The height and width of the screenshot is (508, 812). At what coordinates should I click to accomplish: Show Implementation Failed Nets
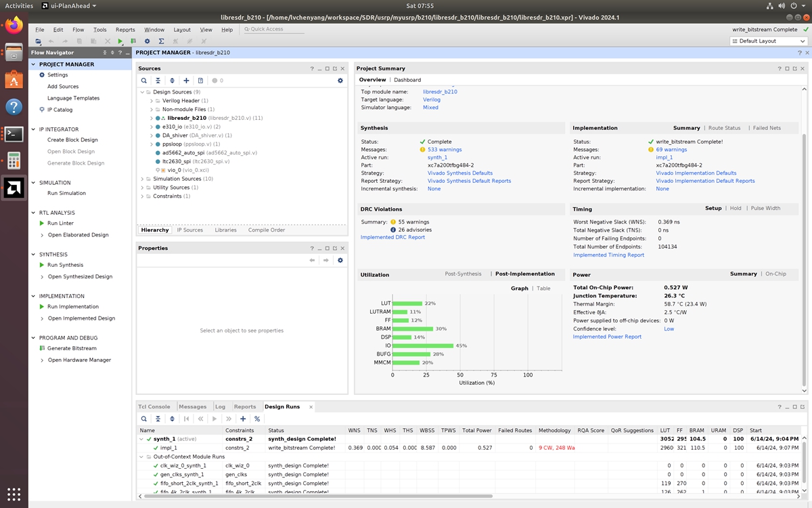pyautogui.click(x=767, y=128)
